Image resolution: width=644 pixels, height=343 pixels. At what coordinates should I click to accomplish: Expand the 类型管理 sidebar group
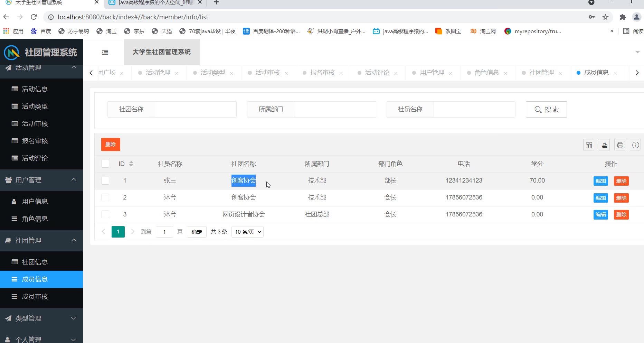pyautogui.click(x=41, y=318)
